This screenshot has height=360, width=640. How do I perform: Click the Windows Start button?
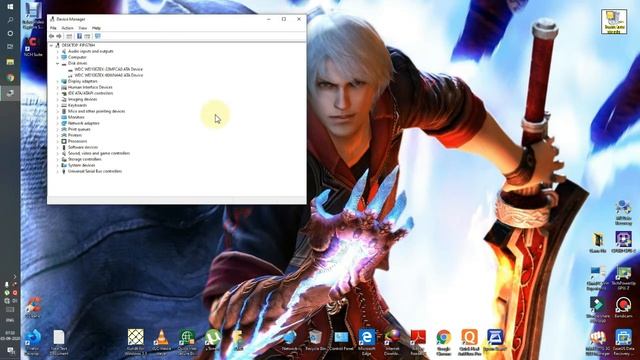pos(10,7)
